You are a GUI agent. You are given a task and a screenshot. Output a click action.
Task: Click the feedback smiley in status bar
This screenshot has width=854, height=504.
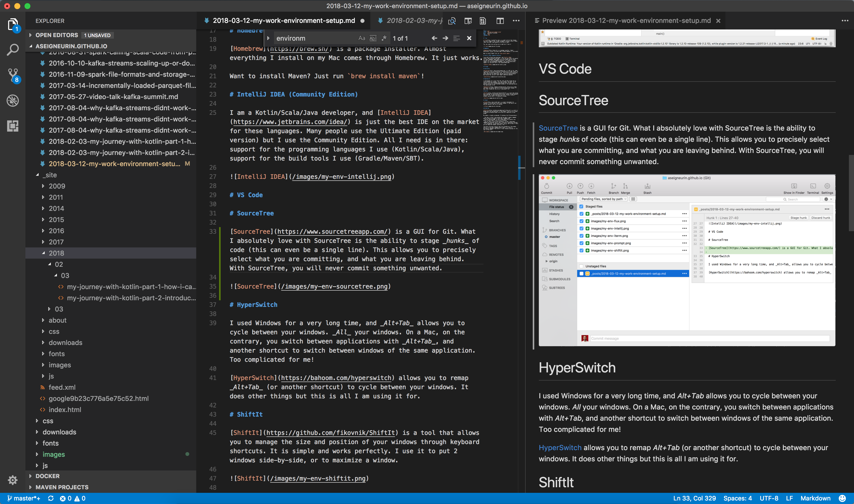[842, 498]
